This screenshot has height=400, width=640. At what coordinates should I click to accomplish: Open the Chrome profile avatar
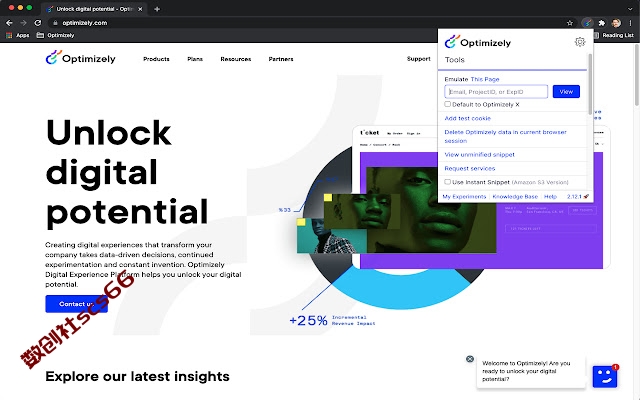coord(616,23)
